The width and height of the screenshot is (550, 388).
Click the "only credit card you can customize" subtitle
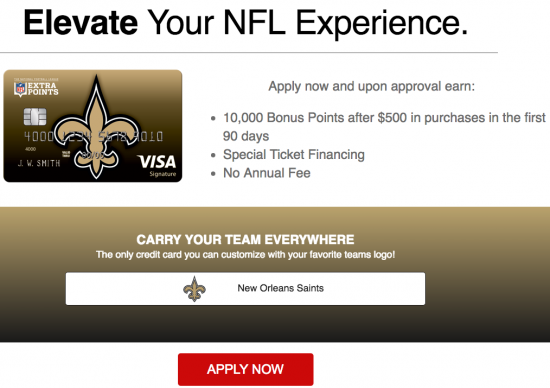pos(245,255)
